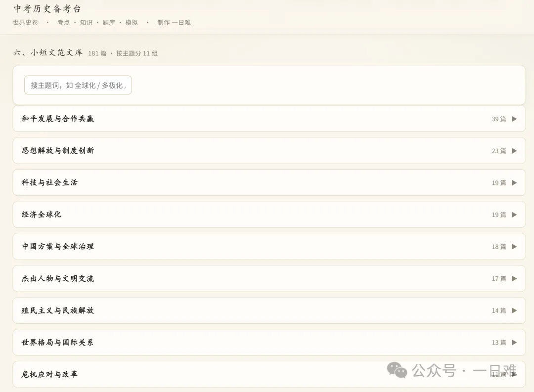Click the 13 篇 count label
This screenshot has height=392, width=534.
pos(499,343)
